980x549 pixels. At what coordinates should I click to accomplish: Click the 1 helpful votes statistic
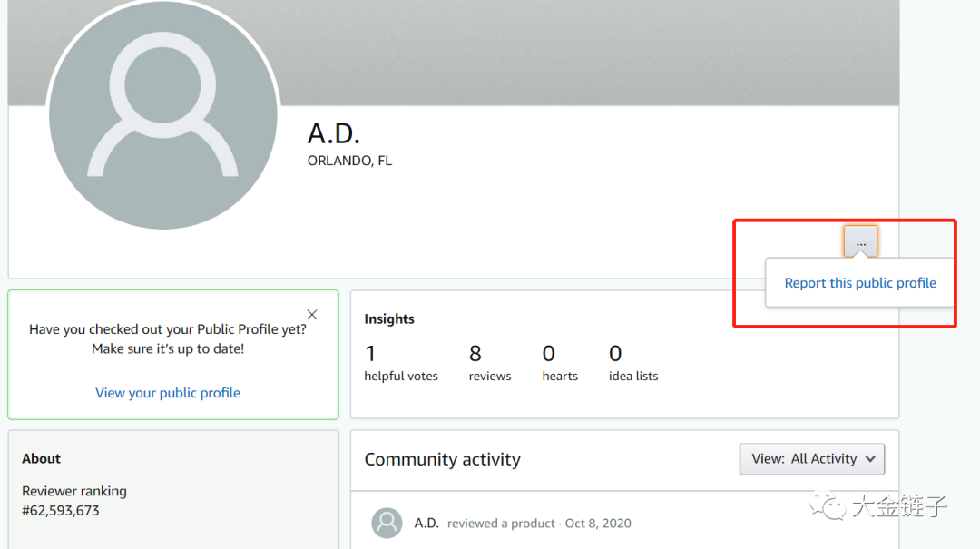point(401,363)
